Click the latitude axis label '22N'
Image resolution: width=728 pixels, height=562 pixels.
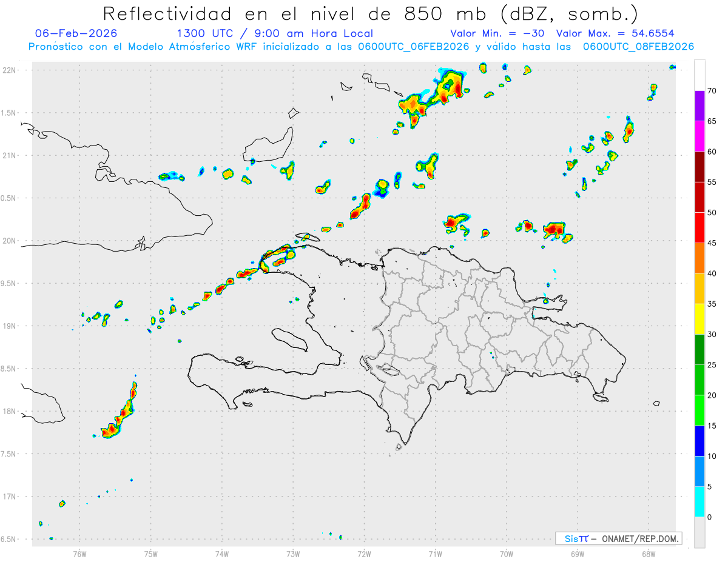(10, 70)
